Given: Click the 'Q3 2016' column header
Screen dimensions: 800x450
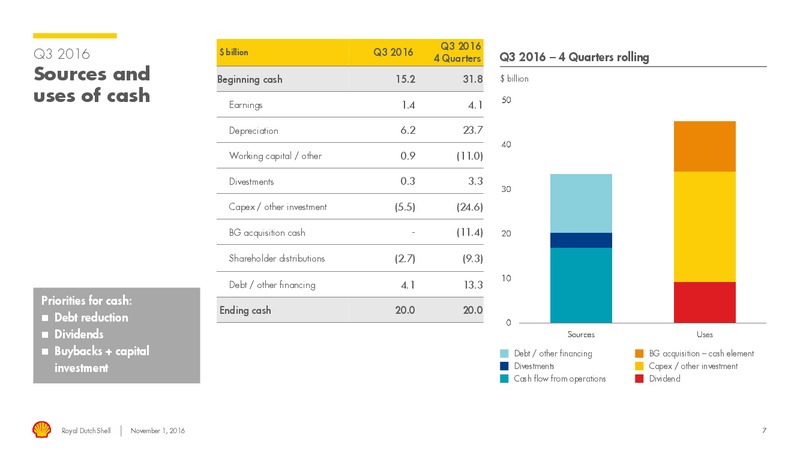Looking at the screenshot, I should pos(393,52).
